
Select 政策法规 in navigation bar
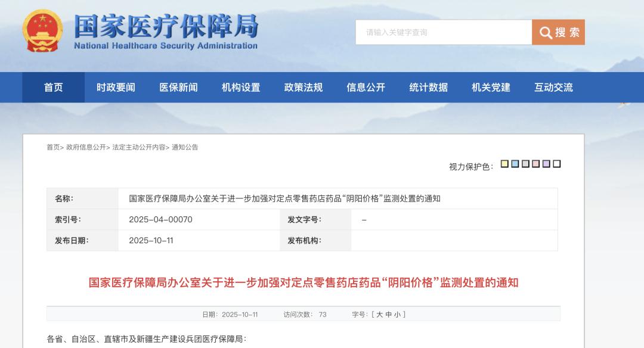pyautogui.click(x=304, y=88)
